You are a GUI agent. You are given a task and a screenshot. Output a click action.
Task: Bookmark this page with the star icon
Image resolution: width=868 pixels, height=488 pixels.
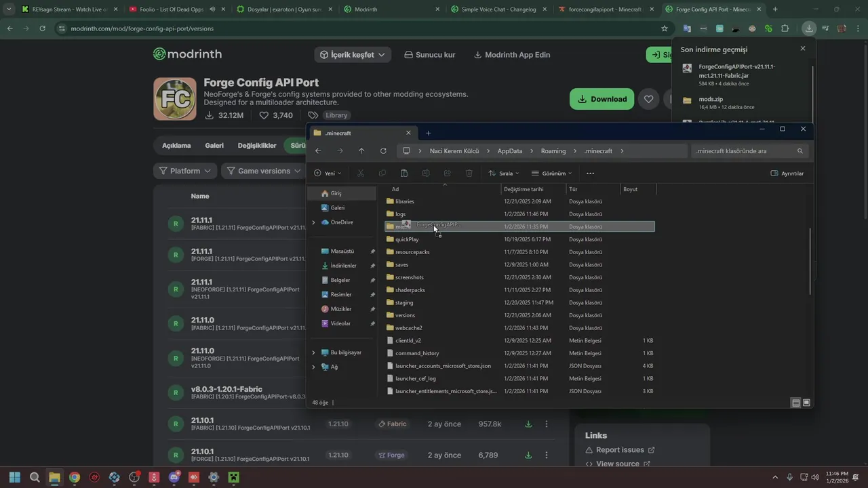pyautogui.click(x=665, y=28)
